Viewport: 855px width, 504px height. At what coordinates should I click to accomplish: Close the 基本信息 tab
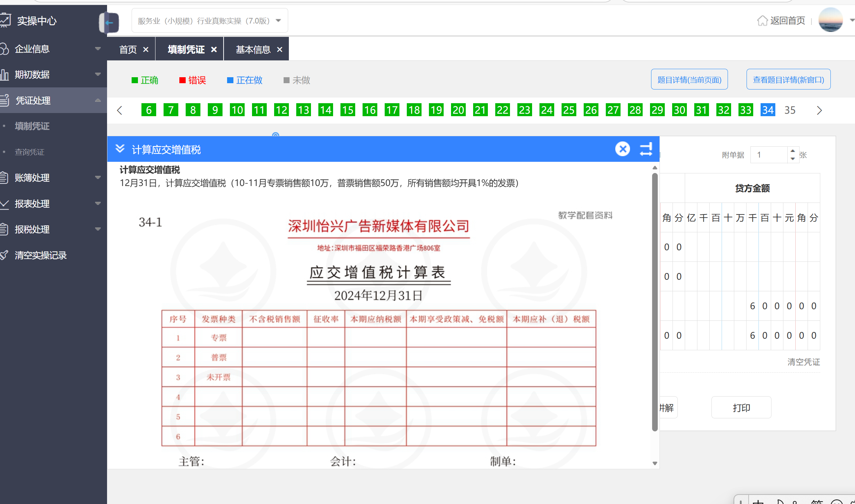280,49
